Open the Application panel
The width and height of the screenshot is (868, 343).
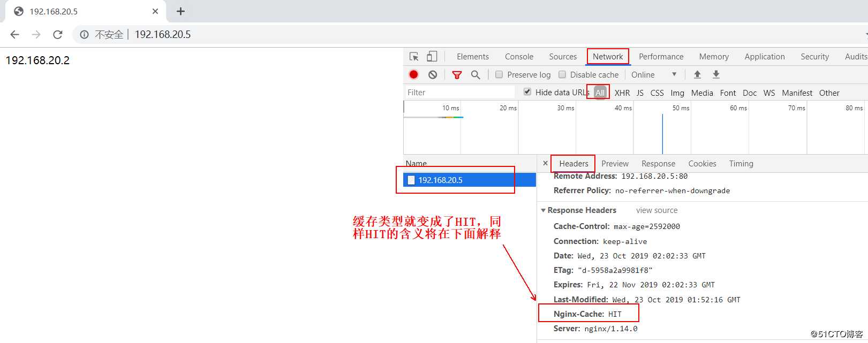765,57
